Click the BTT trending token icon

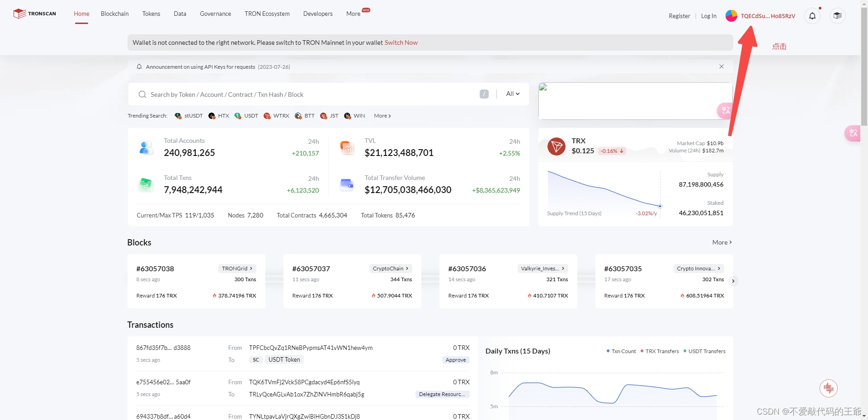click(298, 116)
